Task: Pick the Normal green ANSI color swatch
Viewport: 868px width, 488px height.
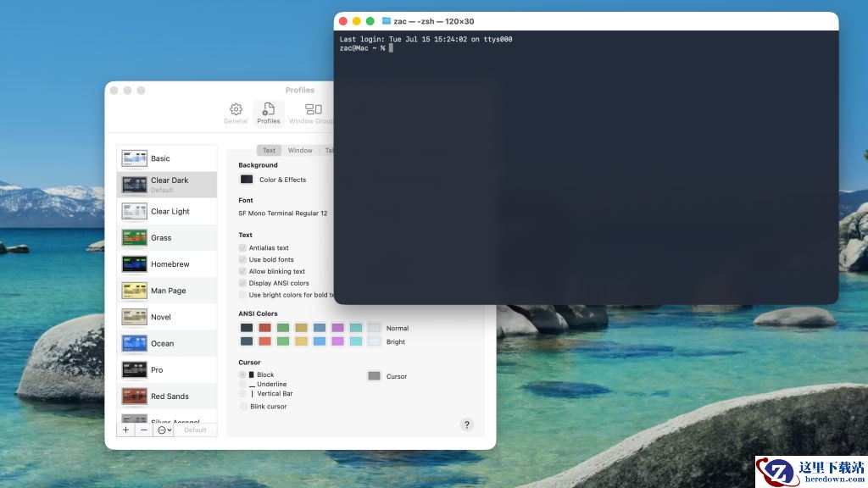Action: tap(283, 328)
